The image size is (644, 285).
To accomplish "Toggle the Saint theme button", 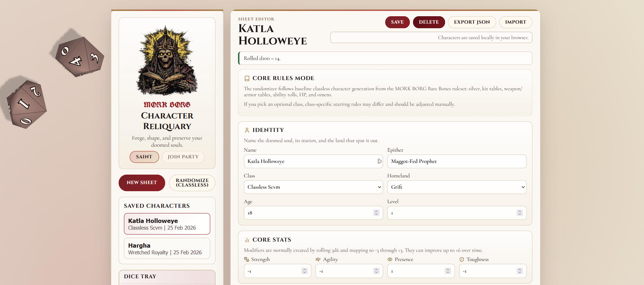I will pos(144,157).
